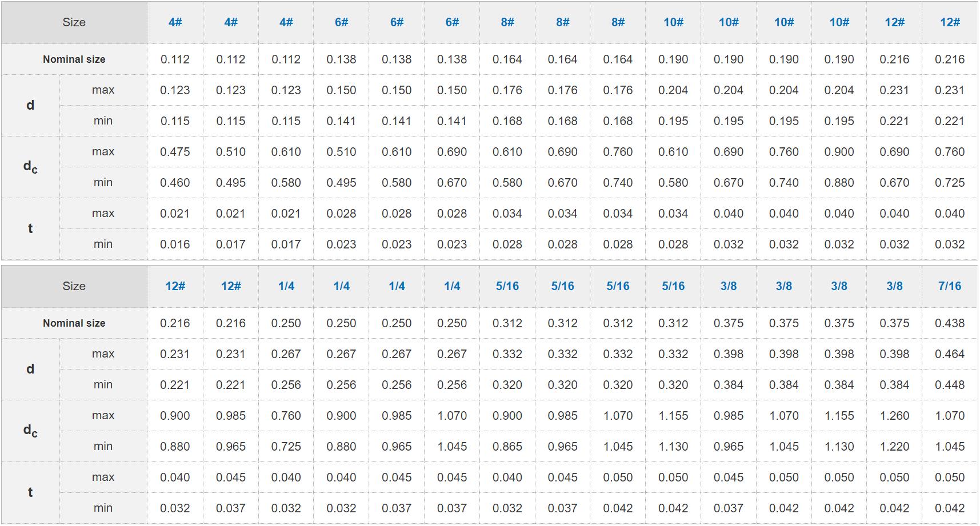Click the Size header cell of top table
Image resolution: width=980 pixels, height=526 pixels.
[x=74, y=22]
